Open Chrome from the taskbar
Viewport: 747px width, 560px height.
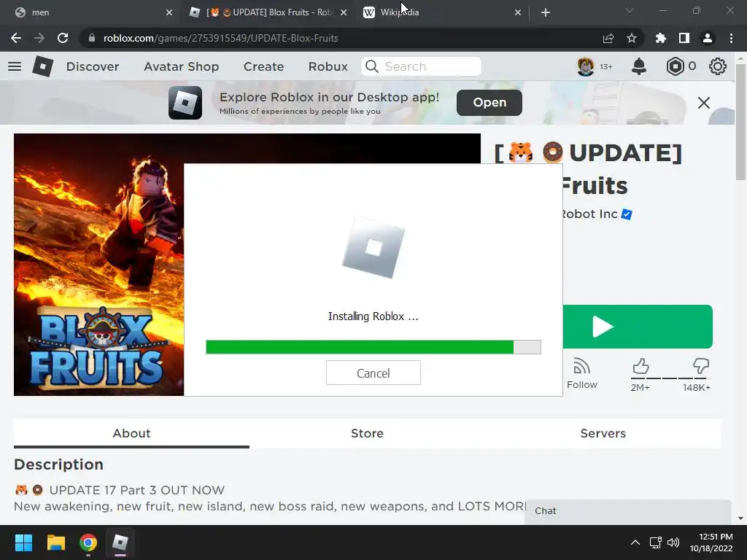(88, 542)
